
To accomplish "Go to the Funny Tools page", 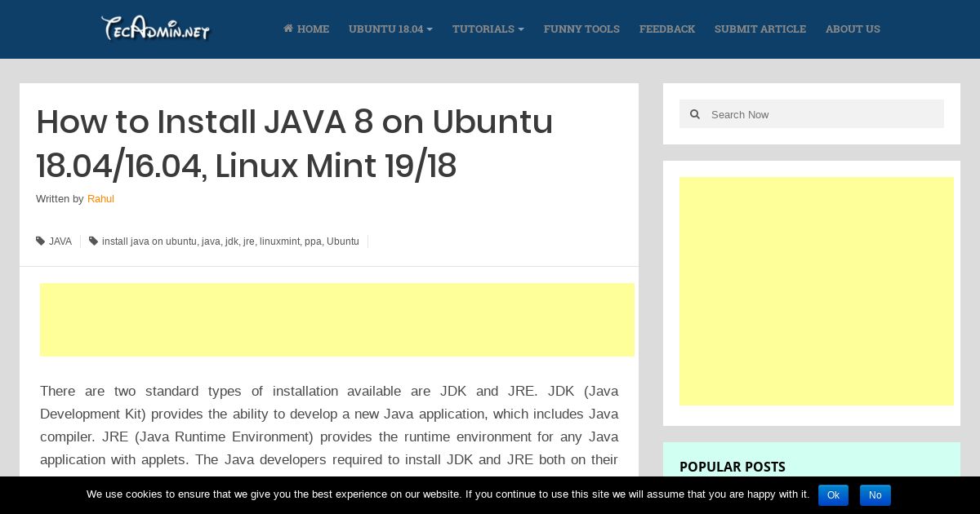I will pyautogui.click(x=581, y=29).
